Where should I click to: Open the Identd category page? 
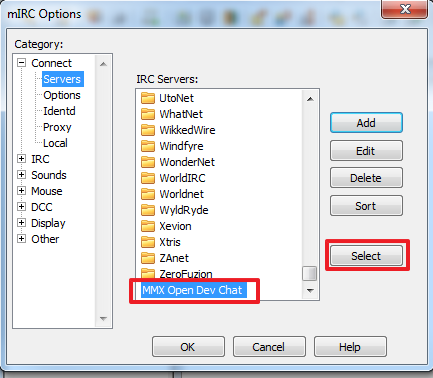(59, 111)
